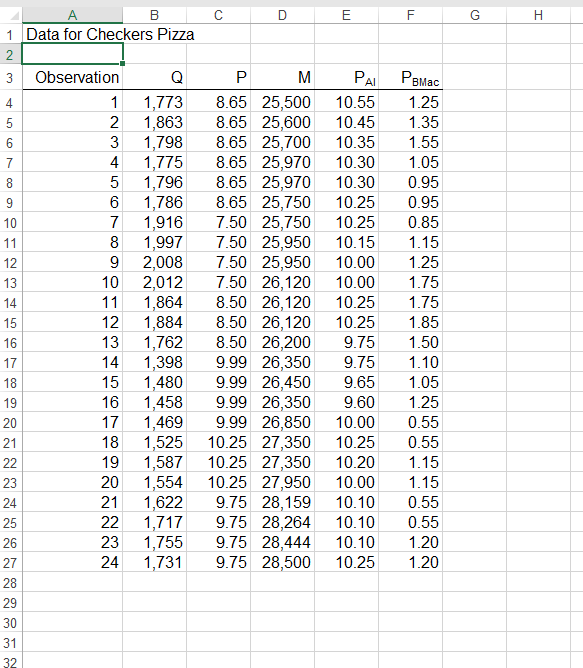583x668 pixels.
Task: Click the PBMac header cell
Action: point(410,78)
